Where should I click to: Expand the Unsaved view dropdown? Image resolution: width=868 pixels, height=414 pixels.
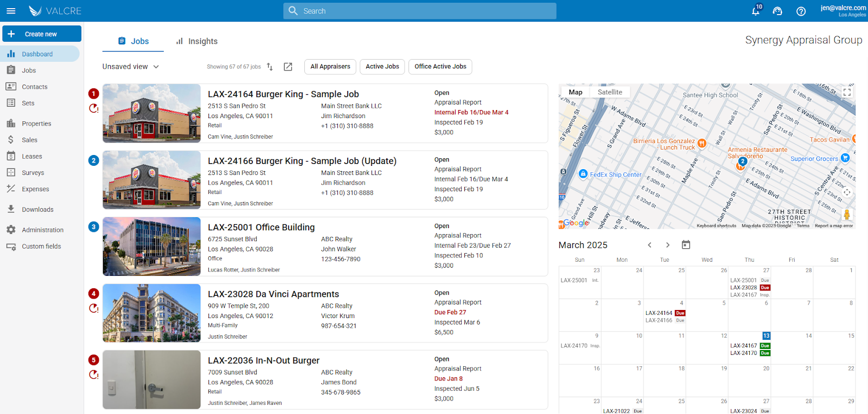coord(131,67)
